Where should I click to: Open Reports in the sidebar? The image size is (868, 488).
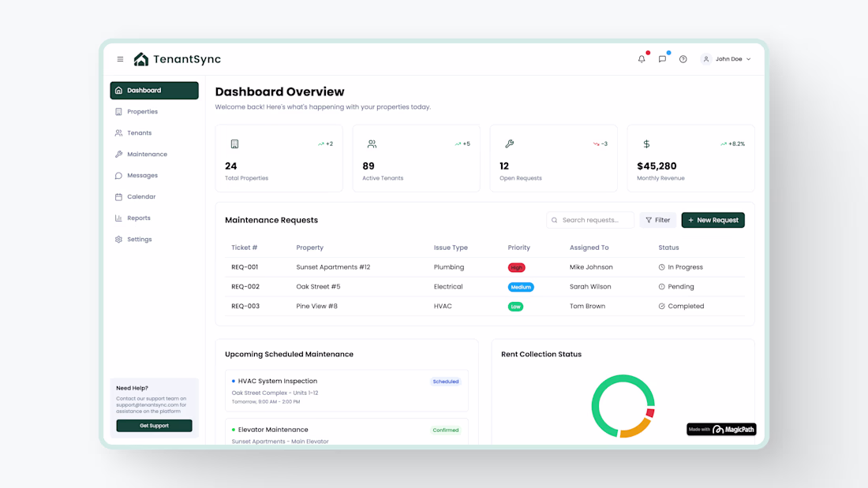(155, 218)
